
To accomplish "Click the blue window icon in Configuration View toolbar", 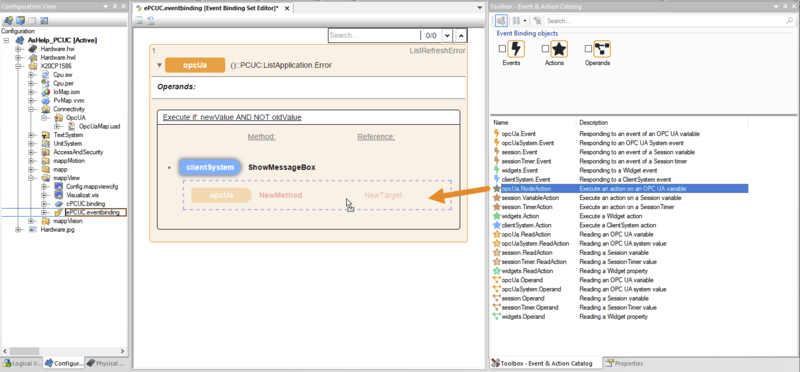I will click(x=44, y=21).
